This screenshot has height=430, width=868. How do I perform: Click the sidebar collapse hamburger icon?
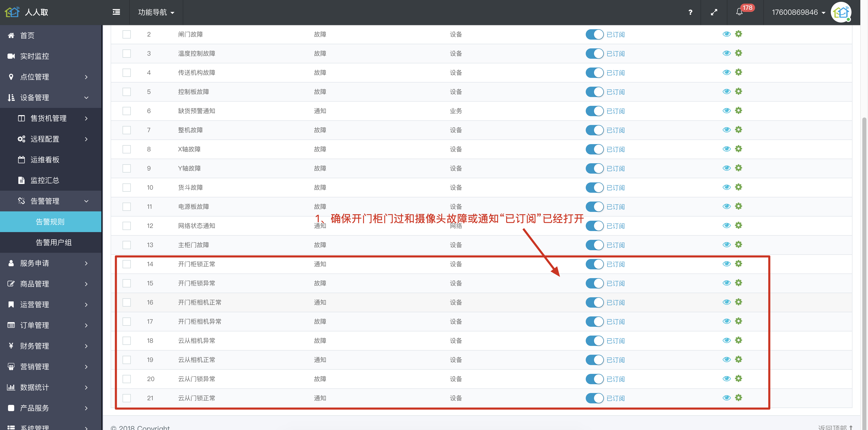116,12
